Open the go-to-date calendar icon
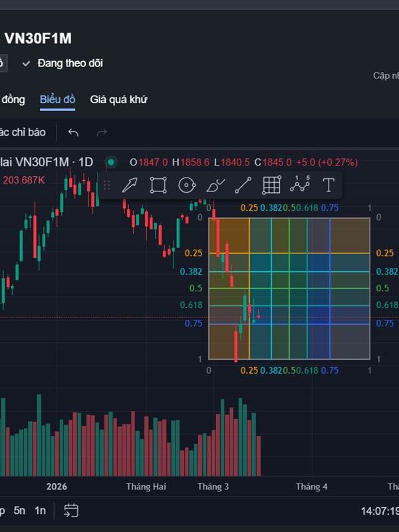 pyautogui.click(x=71, y=511)
